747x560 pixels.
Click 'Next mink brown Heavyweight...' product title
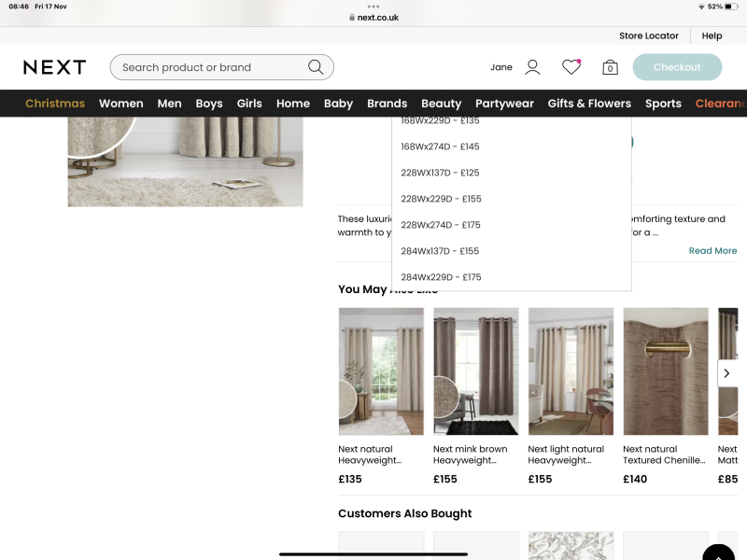click(471, 455)
